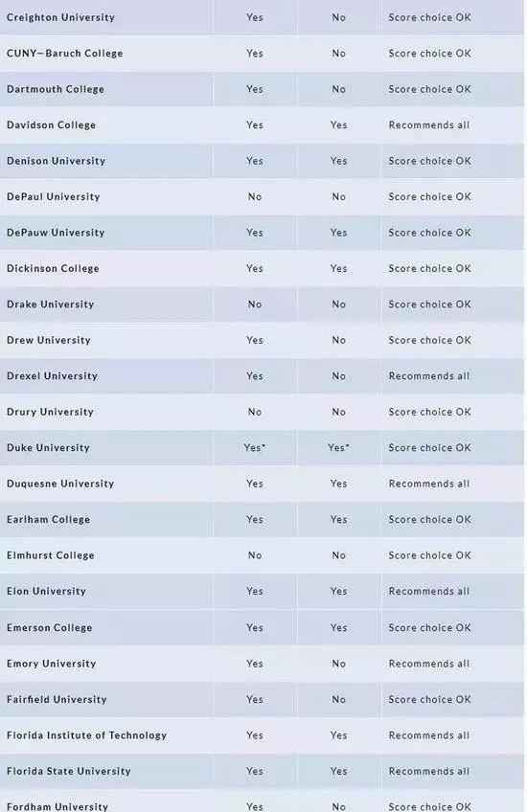Click the Drury University row label
This screenshot has width=527, height=812.
(x=50, y=412)
